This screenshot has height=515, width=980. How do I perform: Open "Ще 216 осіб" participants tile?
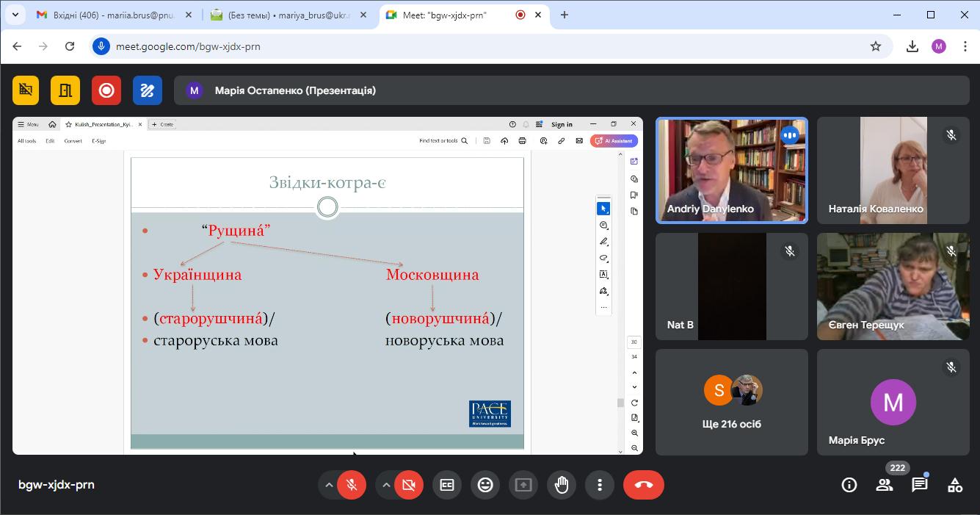tap(732, 402)
